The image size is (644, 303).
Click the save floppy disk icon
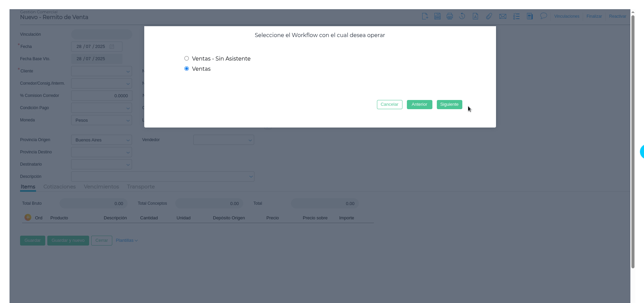437,16
